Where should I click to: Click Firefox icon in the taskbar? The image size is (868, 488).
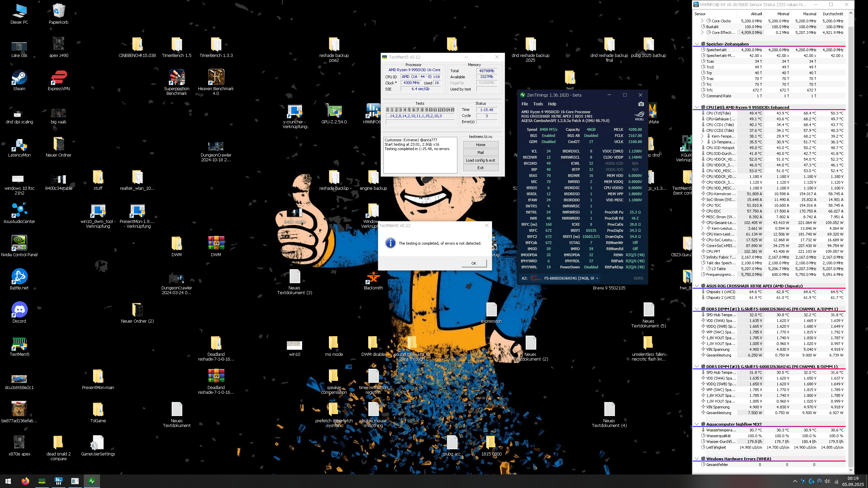(25, 481)
